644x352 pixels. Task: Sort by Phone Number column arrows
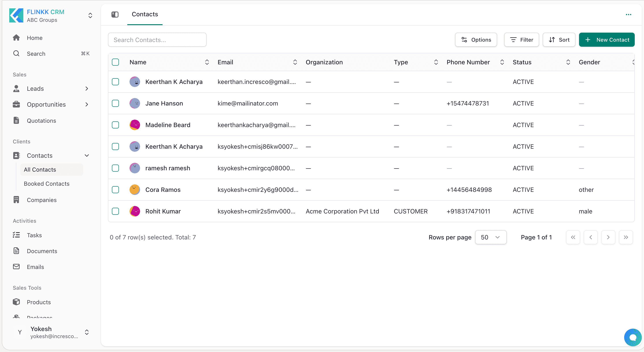(x=502, y=62)
